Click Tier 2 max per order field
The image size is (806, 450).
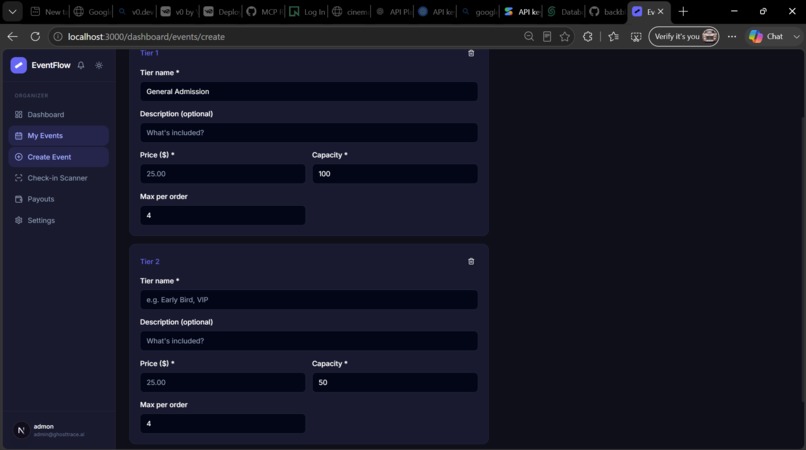coord(223,424)
